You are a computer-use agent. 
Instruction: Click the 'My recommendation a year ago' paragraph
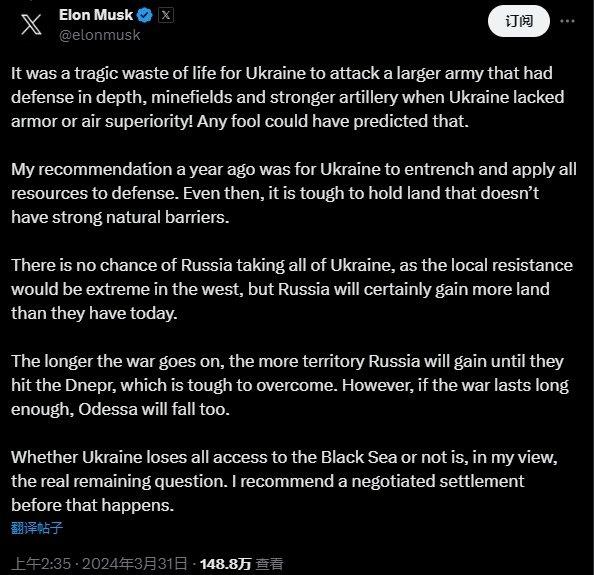(x=294, y=193)
